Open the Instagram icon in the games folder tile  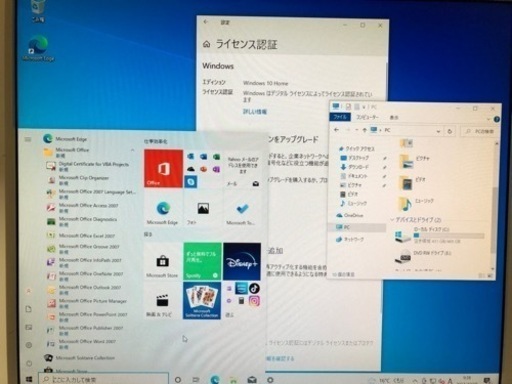254,301
